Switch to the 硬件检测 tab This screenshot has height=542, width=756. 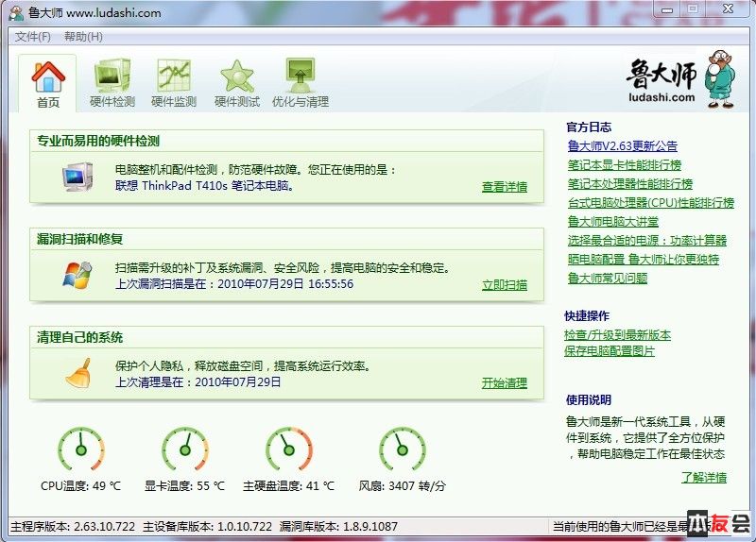click(112, 84)
